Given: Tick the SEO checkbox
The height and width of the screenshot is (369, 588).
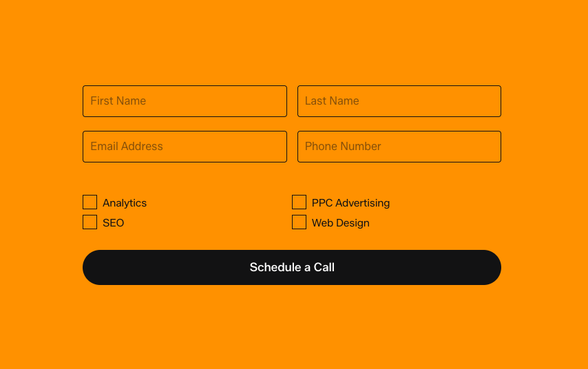Looking at the screenshot, I should (90, 222).
